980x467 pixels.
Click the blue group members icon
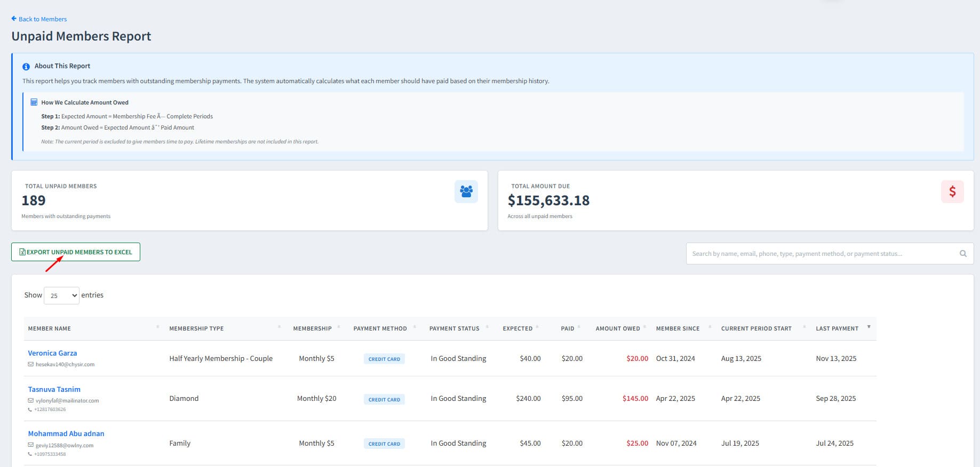[466, 191]
